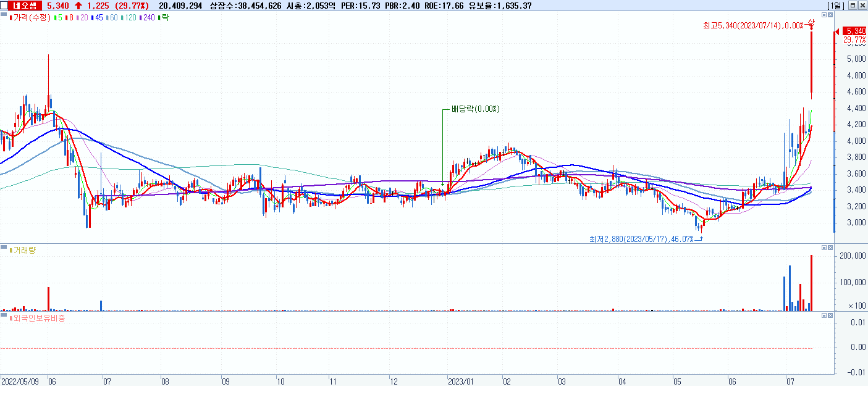The height and width of the screenshot is (400, 868).
Task: Click the current price tag 5,340 on axis
Action: point(855,31)
